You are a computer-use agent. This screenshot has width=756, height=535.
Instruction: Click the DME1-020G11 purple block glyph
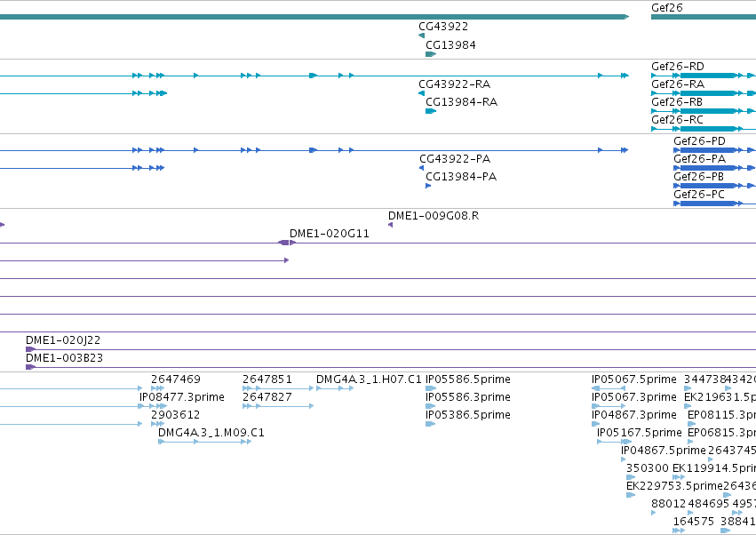[x=285, y=243]
